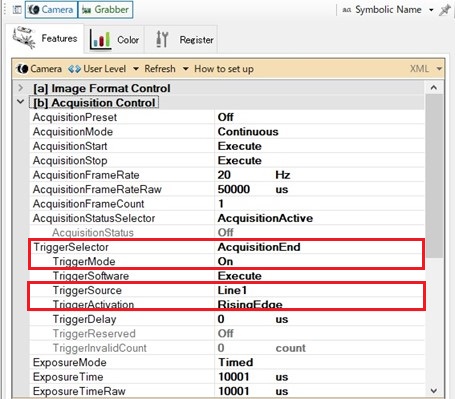Click the TriggerSelector value AcquisitionEnd
The height and width of the screenshot is (399, 455).
pyautogui.click(x=259, y=247)
